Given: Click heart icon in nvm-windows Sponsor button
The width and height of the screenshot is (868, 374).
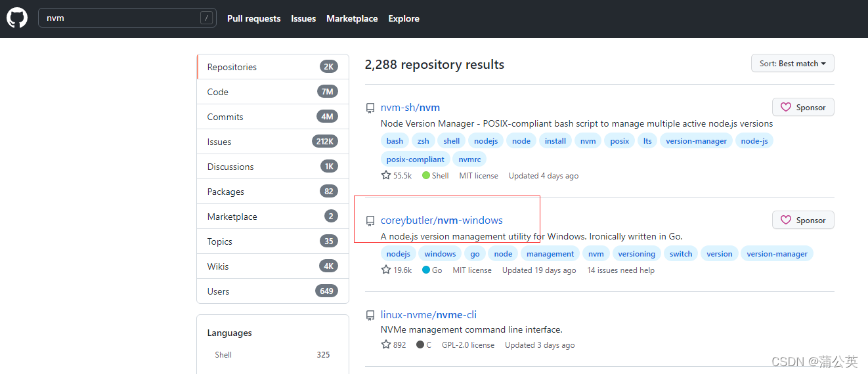Looking at the screenshot, I should click(786, 220).
